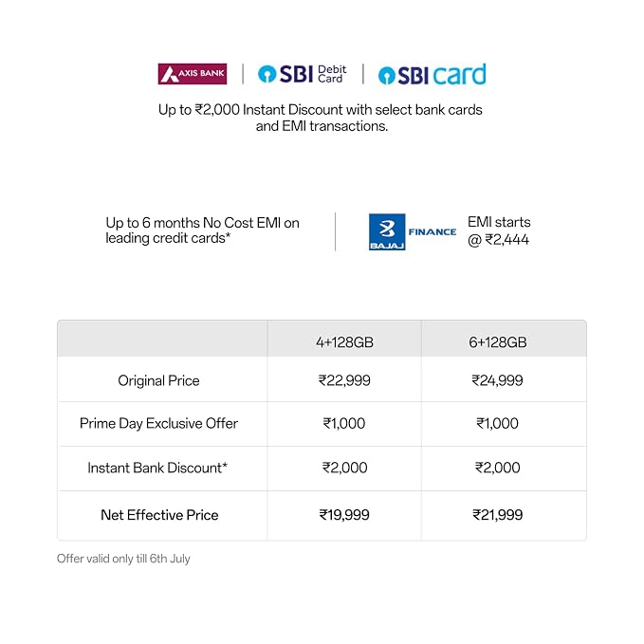644x644 pixels.
Task: Click the ₹24,999 original price for 6+128GB
Action: 497,380
